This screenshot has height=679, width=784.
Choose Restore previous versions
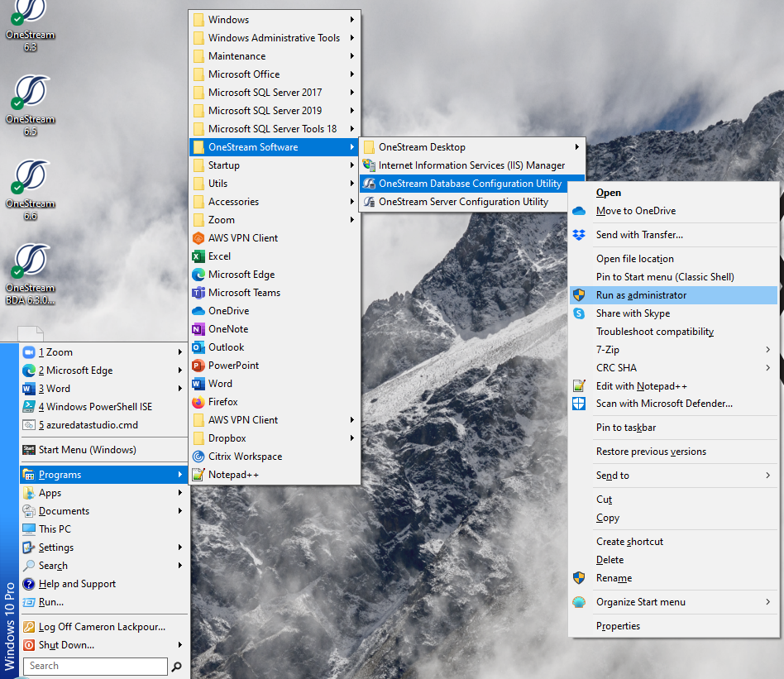tap(673, 452)
